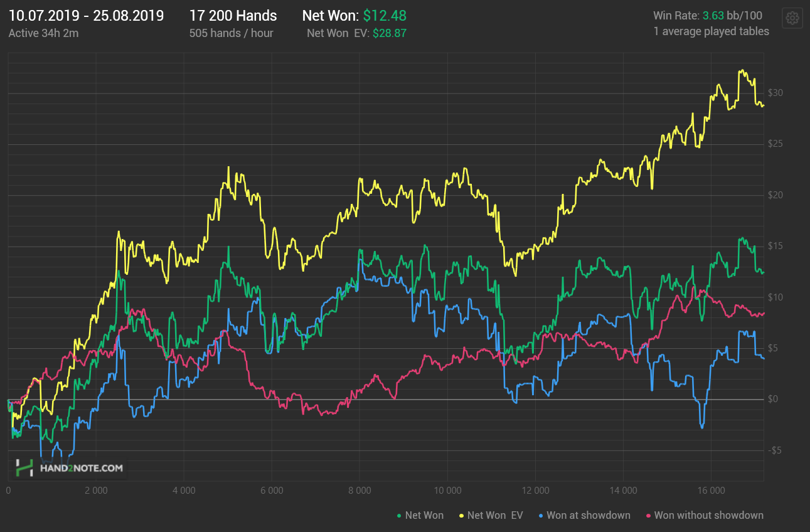Select the 505 hands / hour rate
810x532 pixels.
(231, 33)
